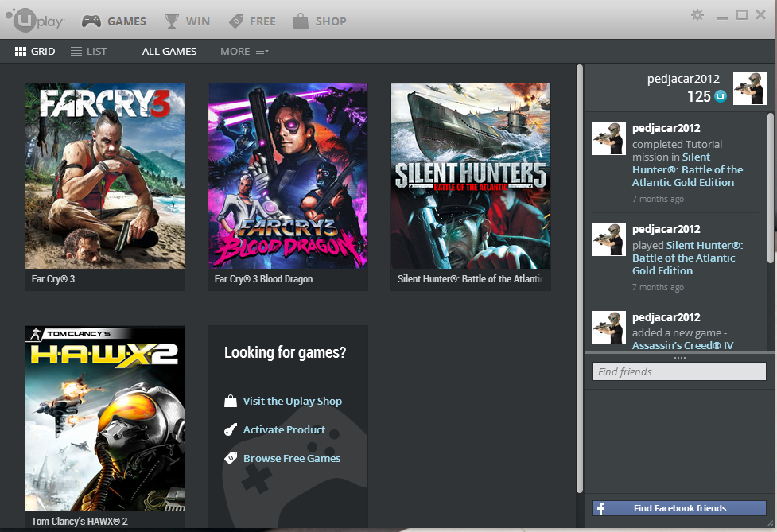Click the shop bag icon in Looking for games
Screen dimensions: 777x532
tap(231, 401)
